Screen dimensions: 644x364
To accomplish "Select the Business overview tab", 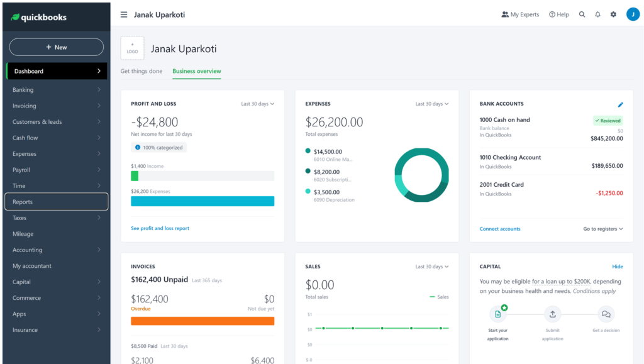I will coord(197,71).
